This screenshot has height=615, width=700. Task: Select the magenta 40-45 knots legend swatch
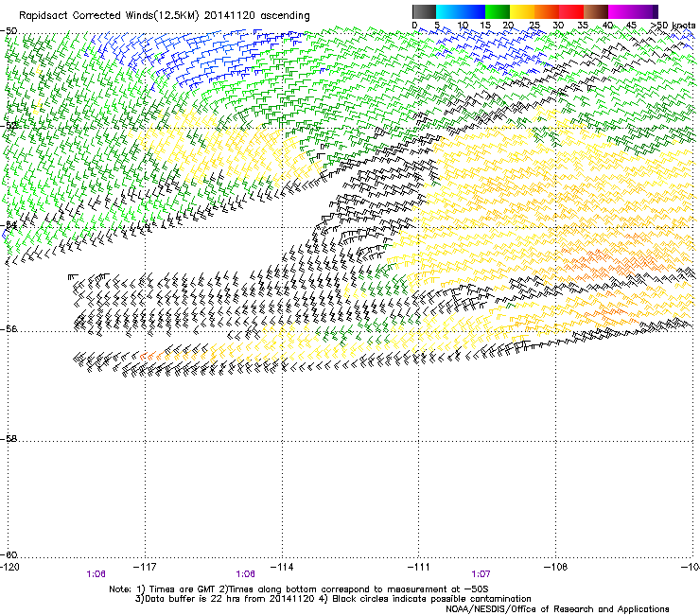click(621, 11)
